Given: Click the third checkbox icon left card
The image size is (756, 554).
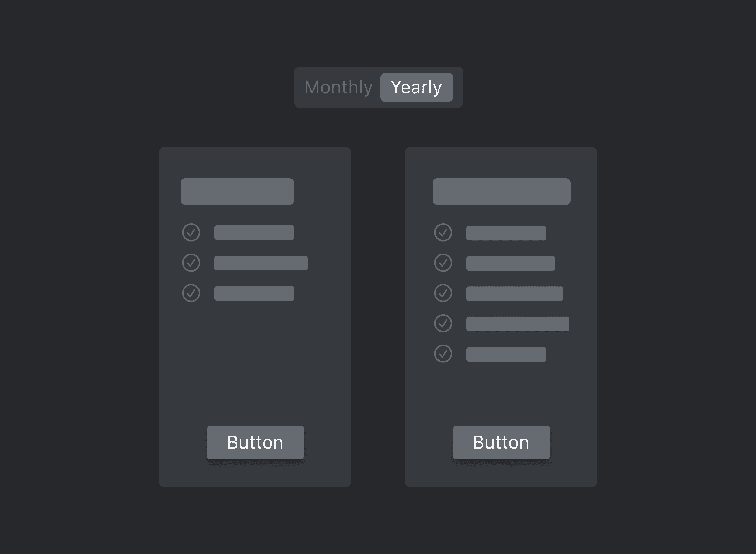Looking at the screenshot, I should 191,292.
